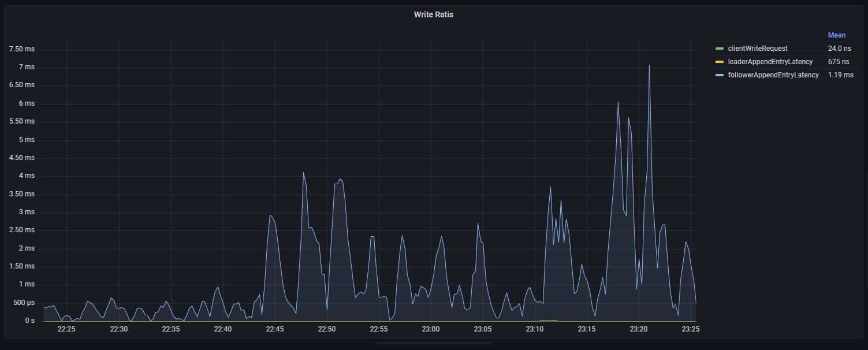Viewport: 868px width, 350px height.
Task: Click the 4 ms y-axis label
Action: [27, 176]
